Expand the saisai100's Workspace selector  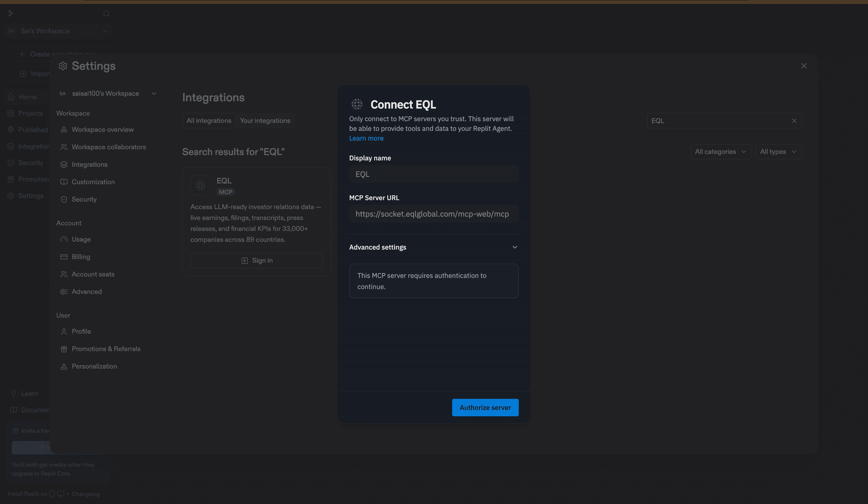[x=108, y=94]
